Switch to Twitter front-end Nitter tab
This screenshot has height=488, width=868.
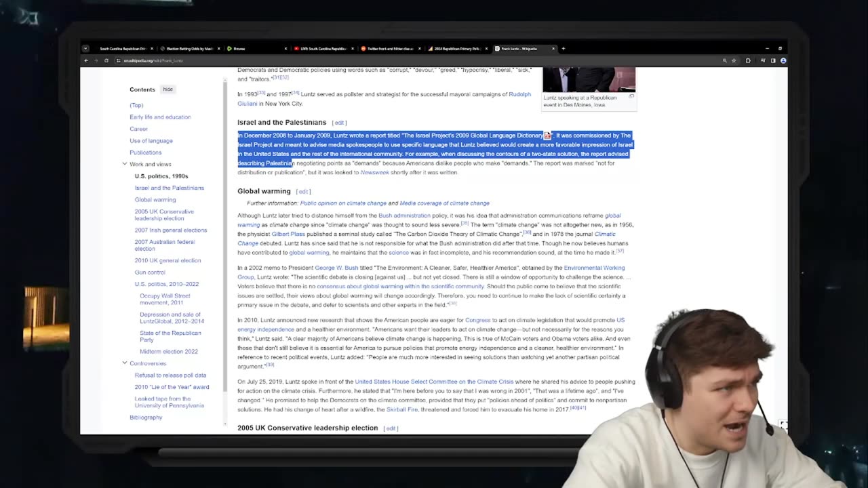(390, 49)
